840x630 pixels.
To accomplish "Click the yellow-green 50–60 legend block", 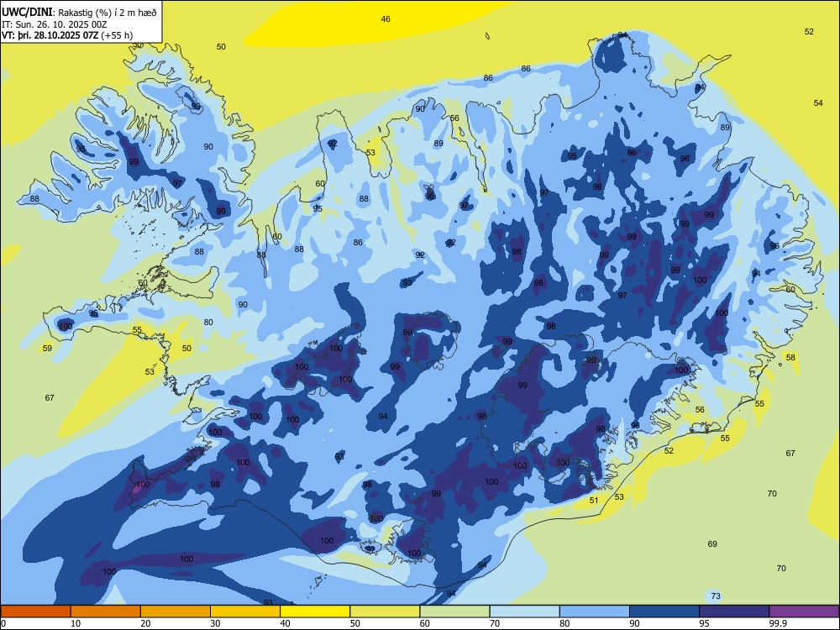I will [x=385, y=612].
